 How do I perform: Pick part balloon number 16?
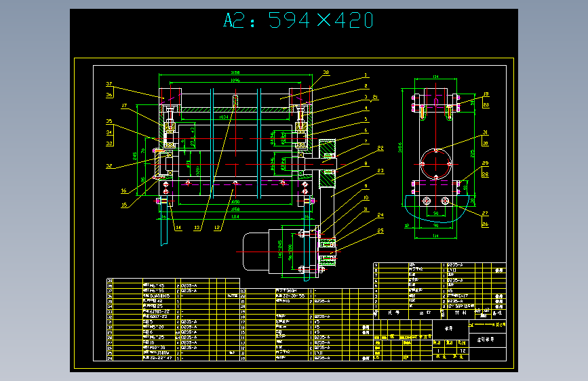point(123,190)
